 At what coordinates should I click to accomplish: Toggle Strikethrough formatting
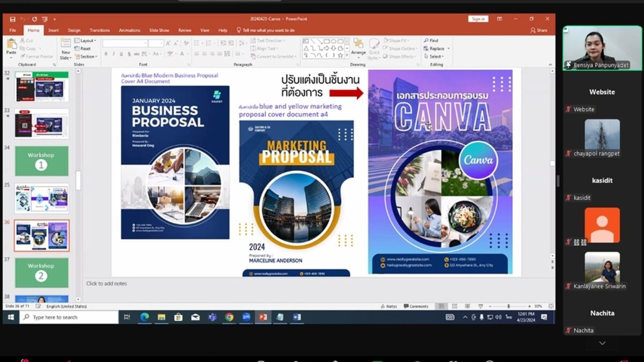(x=136, y=54)
